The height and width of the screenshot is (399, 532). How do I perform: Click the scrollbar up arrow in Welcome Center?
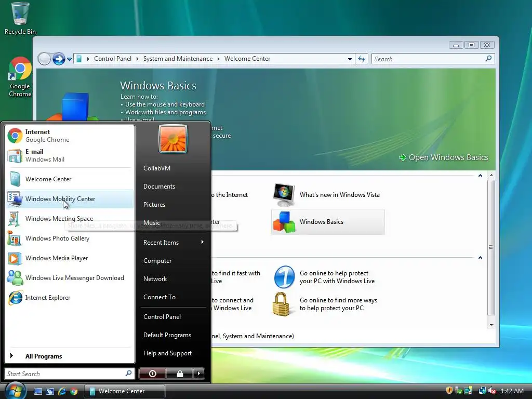pos(491,176)
